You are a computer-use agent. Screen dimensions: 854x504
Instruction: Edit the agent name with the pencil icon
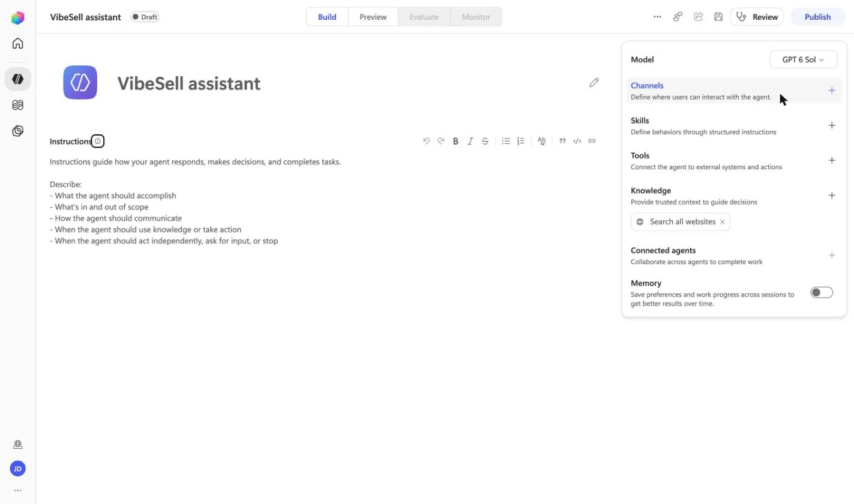pyautogui.click(x=594, y=82)
